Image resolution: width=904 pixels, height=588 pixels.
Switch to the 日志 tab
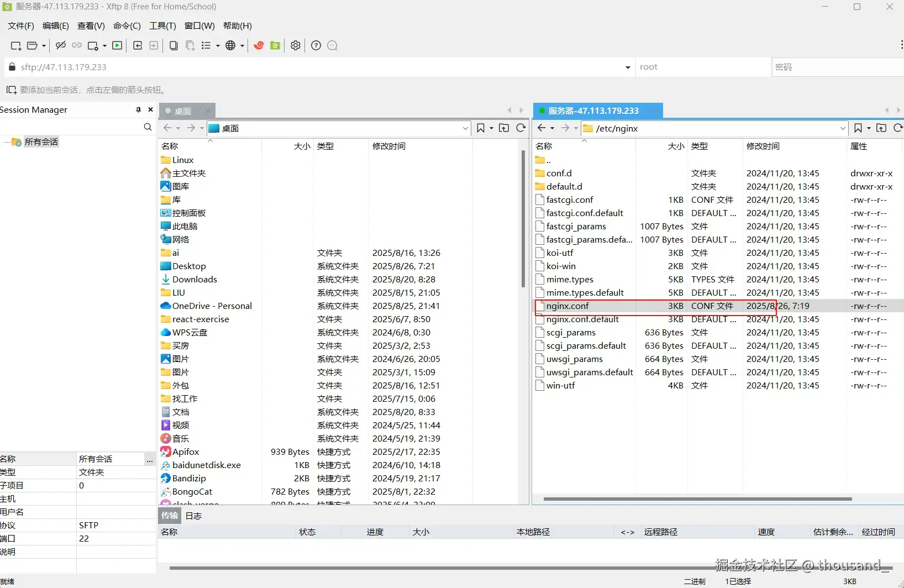pos(193,516)
